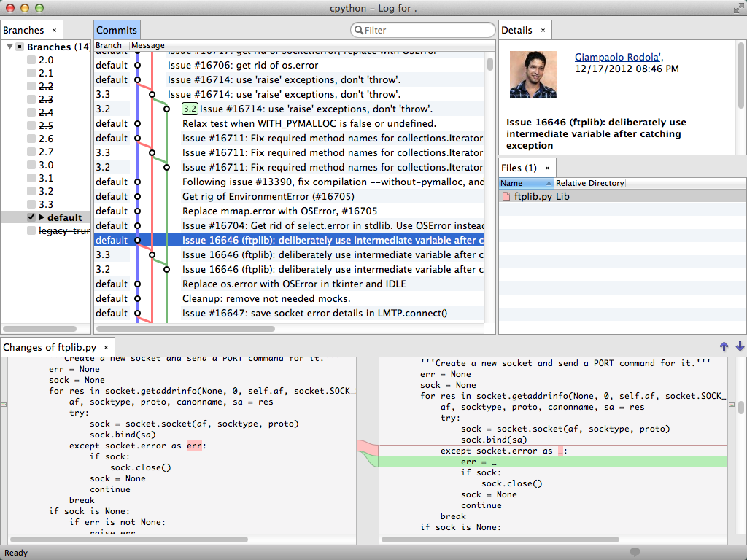Click the commits list vertical scrollbar

point(489,64)
